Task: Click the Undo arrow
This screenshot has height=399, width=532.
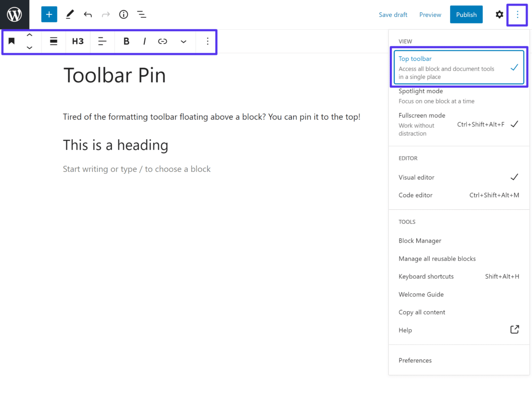Action: 88,14
